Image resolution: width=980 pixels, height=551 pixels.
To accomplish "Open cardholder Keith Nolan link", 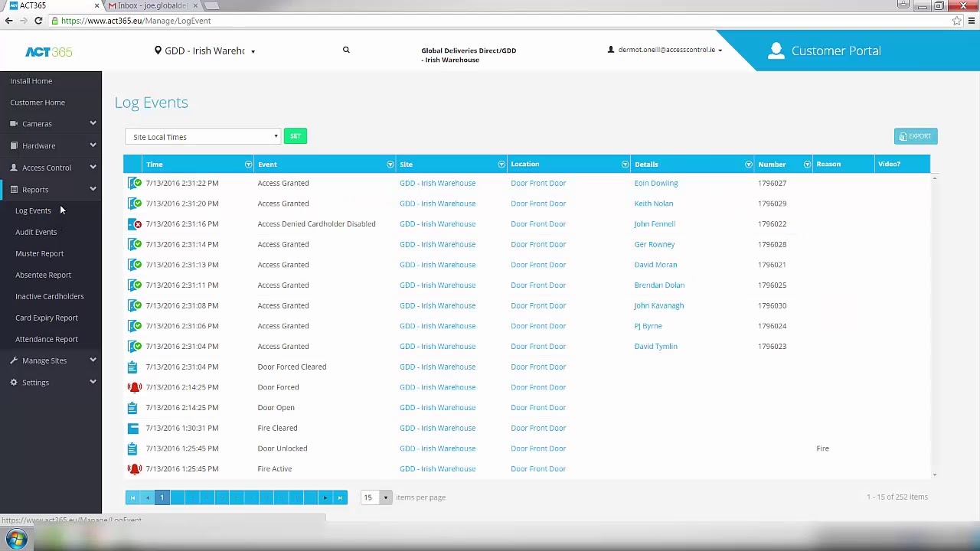I will click(x=654, y=204).
